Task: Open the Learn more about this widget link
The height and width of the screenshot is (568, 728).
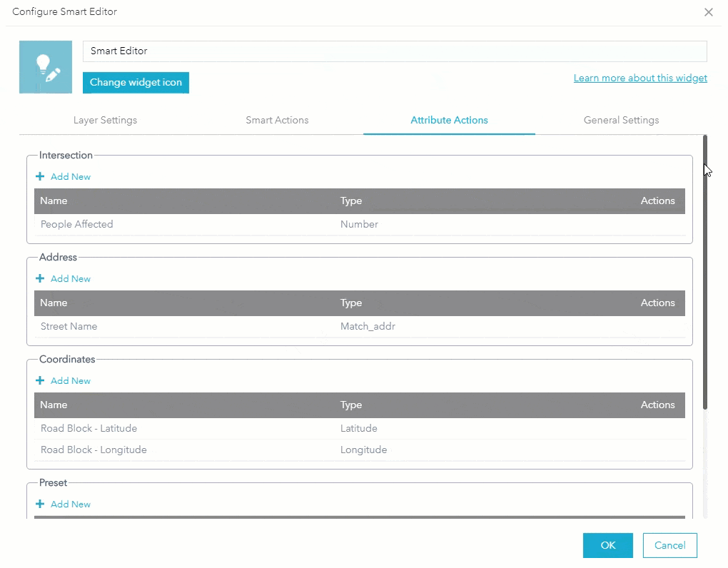Action: pyautogui.click(x=639, y=78)
